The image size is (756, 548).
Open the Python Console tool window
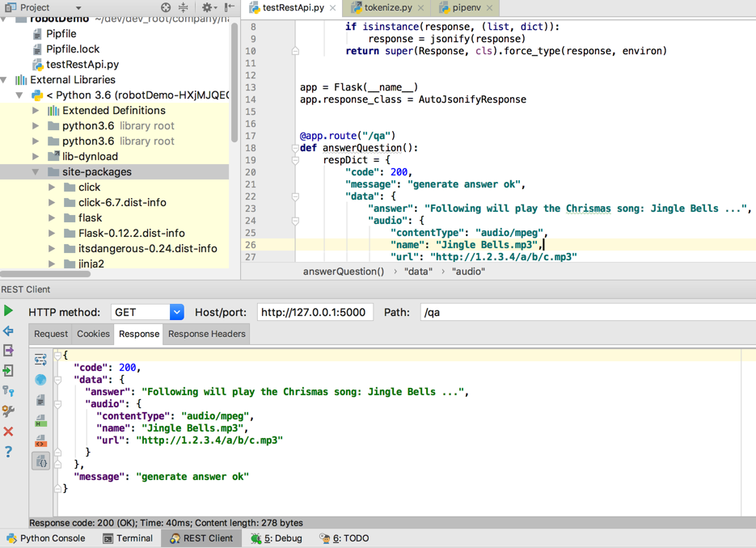[46, 537]
